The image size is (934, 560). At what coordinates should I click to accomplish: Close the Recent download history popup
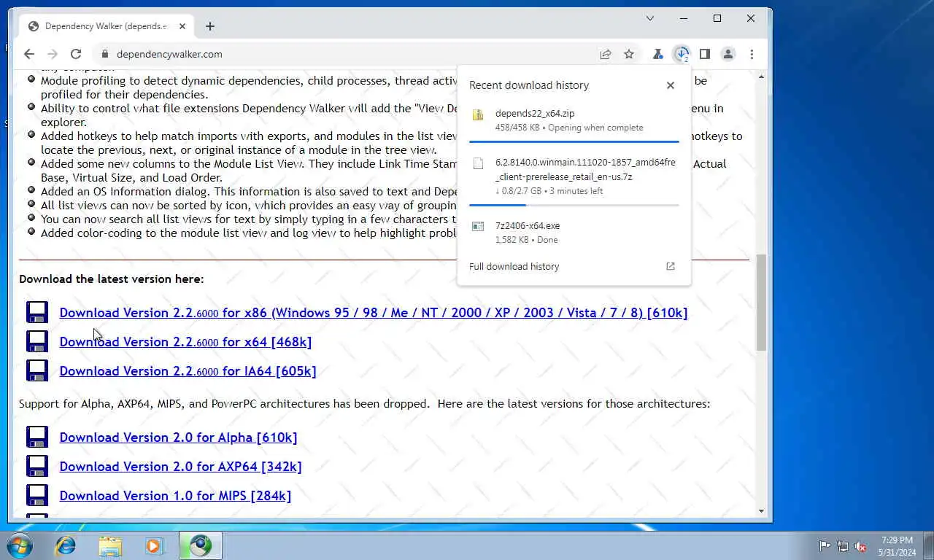tap(671, 85)
